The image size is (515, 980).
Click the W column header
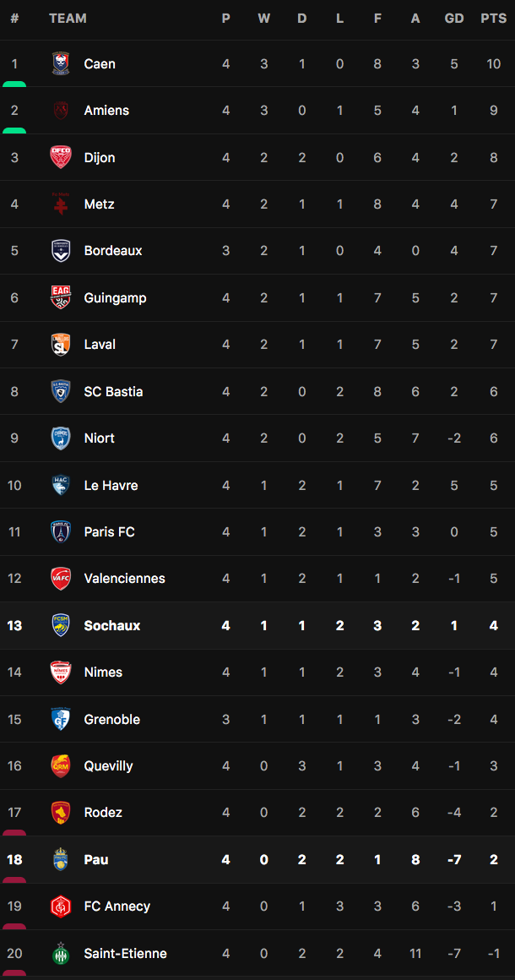click(x=264, y=19)
